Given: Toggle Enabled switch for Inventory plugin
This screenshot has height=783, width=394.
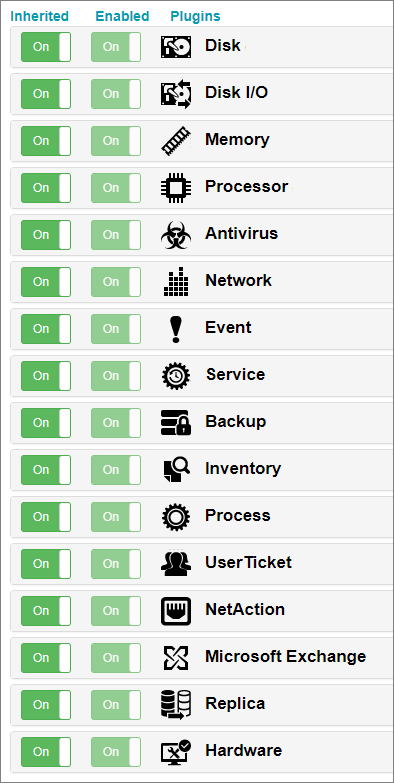Looking at the screenshot, I should tap(116, 469).
